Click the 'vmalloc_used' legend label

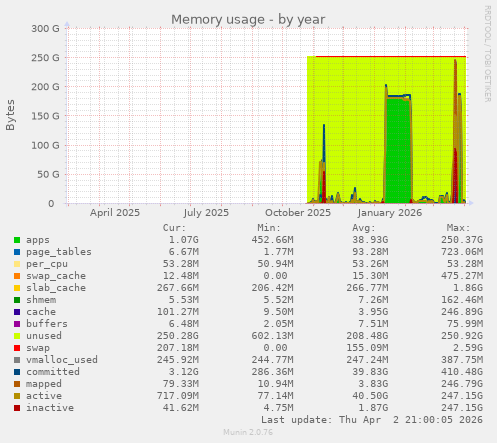(x=62, y=360)
